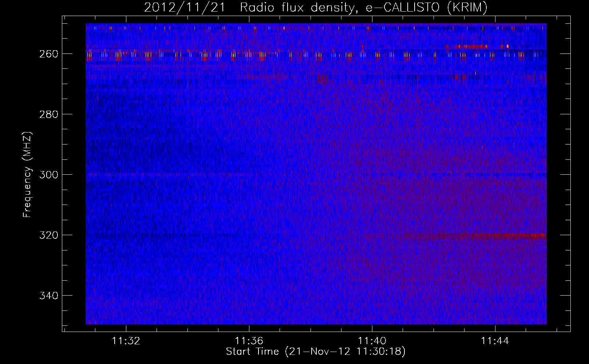Select the 260 frequency tick label
The height and width of the screenshot is (364, 589).
[x=49, y=54]
